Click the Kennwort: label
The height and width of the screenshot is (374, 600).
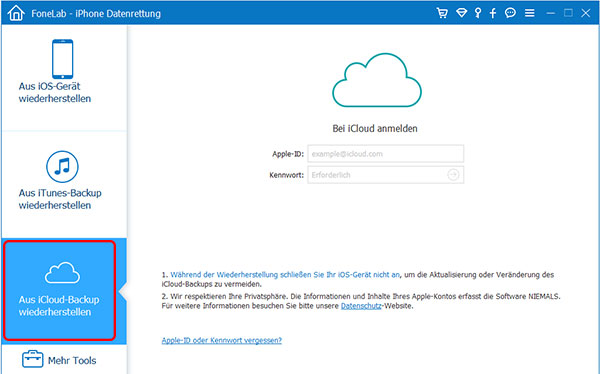[x=287, y=175]
